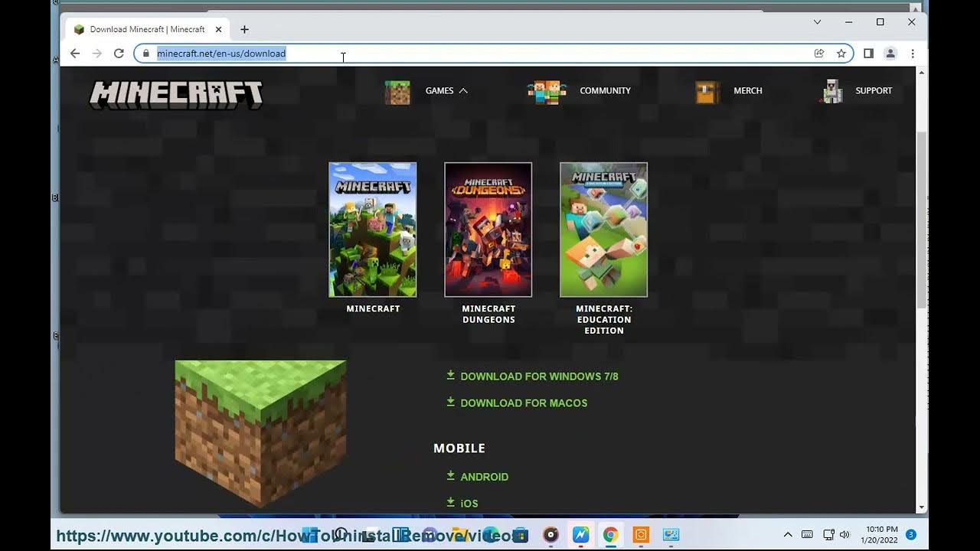
Task: Open the Chrome side panel
Action: pyautogui.click(x=868, y=54)
